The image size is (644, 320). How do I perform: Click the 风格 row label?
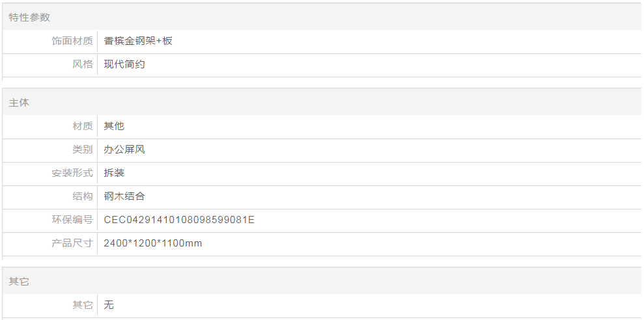click(x=83, y=64)
